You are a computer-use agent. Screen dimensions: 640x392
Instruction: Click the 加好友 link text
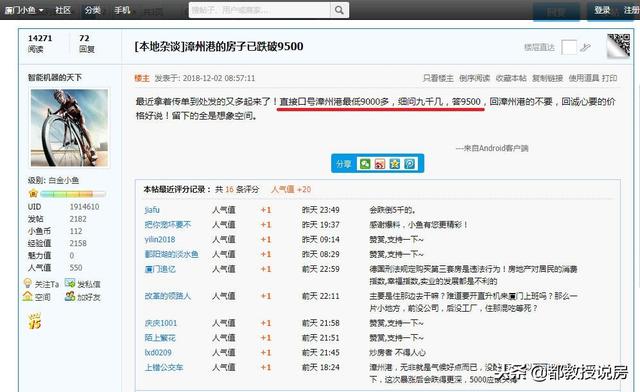click(x=89, y=297)
